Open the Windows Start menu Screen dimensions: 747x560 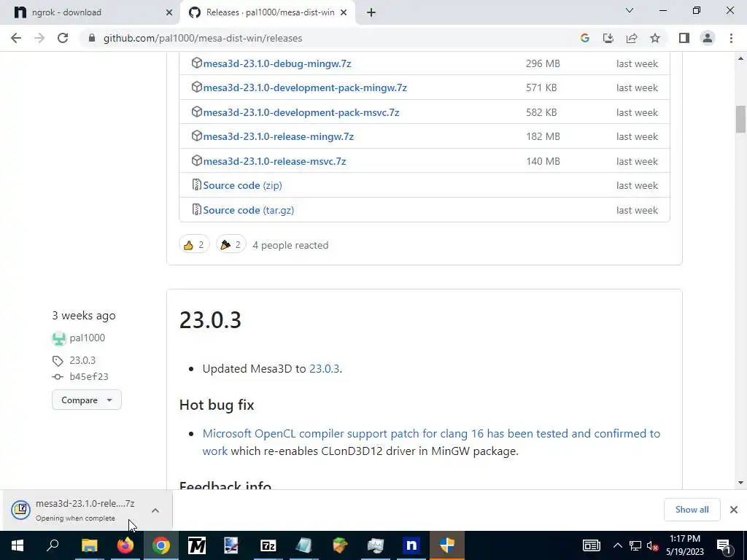[18, 545]
